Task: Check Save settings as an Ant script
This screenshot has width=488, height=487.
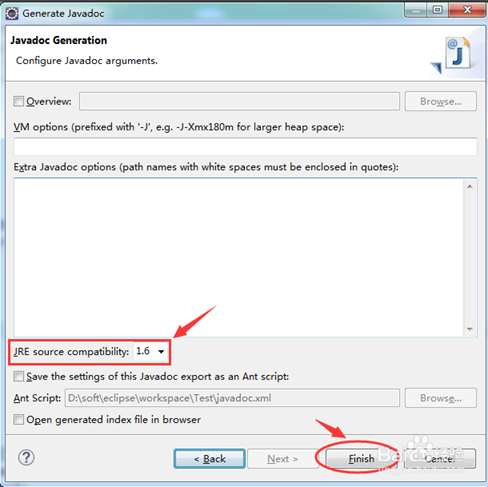Action: point(18,377)
